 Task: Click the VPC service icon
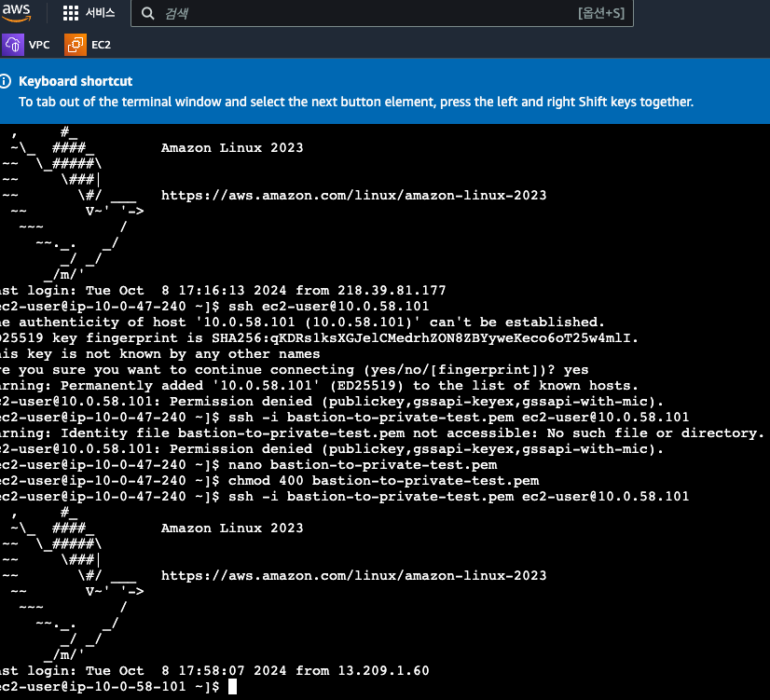pos(13,45)
